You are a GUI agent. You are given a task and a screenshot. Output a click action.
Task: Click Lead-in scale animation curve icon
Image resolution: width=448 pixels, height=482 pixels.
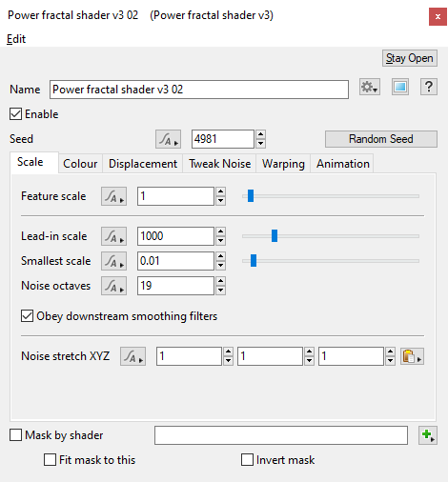pos(113,236)
